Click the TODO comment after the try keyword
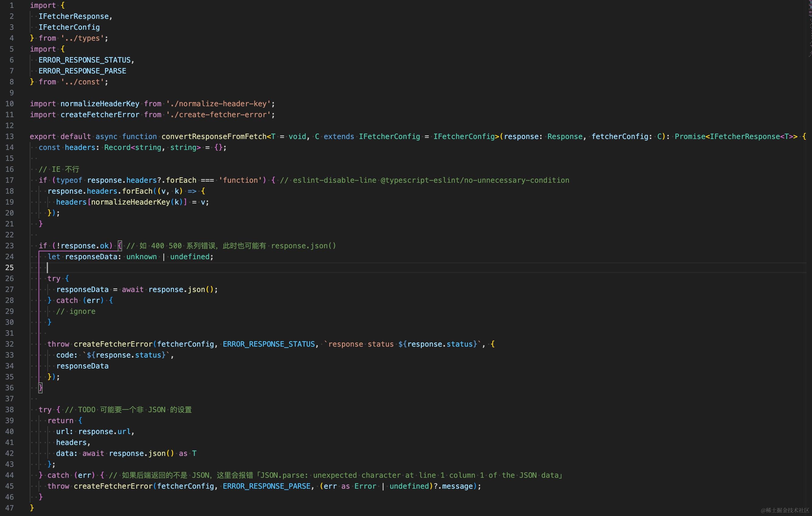Image resolution: width=812 pixels, height=516 pixels. (x=128, y=409)
